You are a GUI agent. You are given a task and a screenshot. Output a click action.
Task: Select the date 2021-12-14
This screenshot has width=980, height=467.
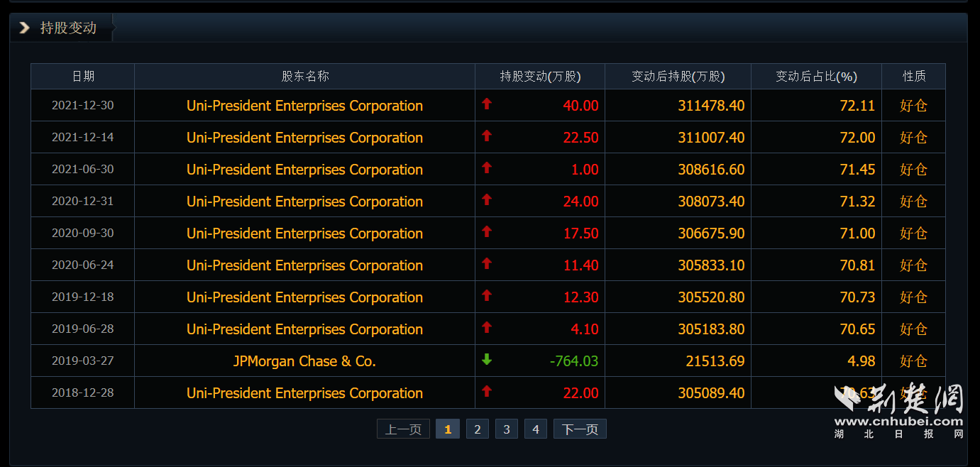[x=82, y=137]
